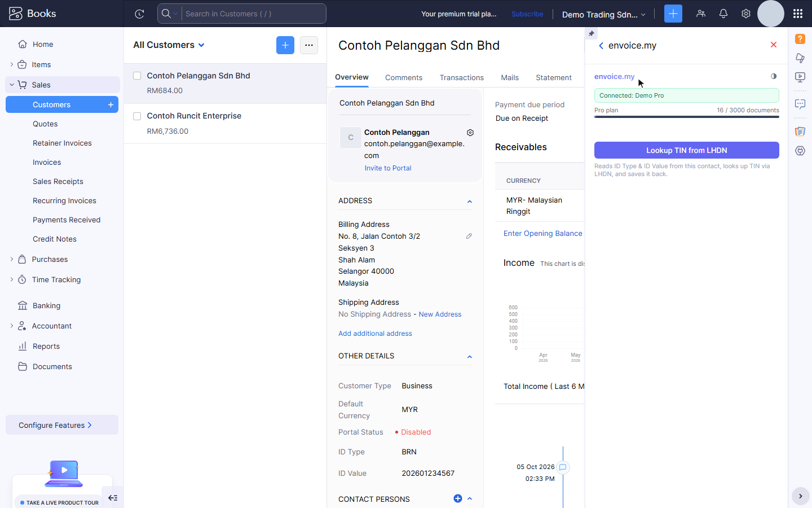Open the apps grid launcher icon
This screenshot has height=508, width=812.
tap(797, 14)
